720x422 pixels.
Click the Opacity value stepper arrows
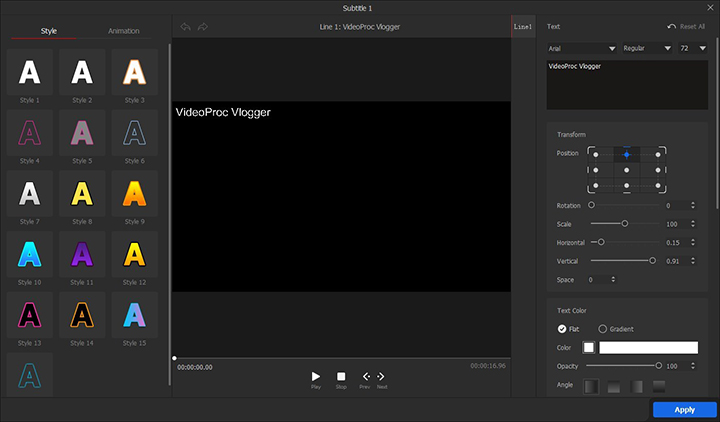[693, 366]
